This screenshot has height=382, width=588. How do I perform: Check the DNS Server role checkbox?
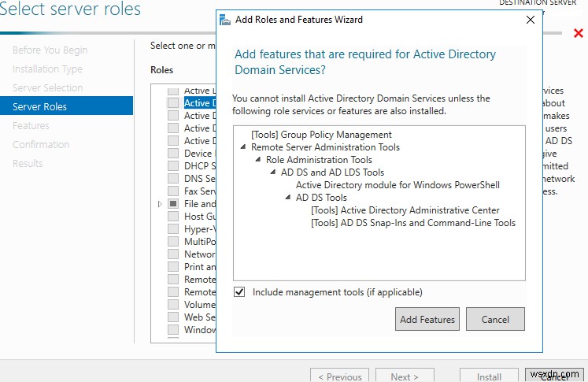(173, 178)
